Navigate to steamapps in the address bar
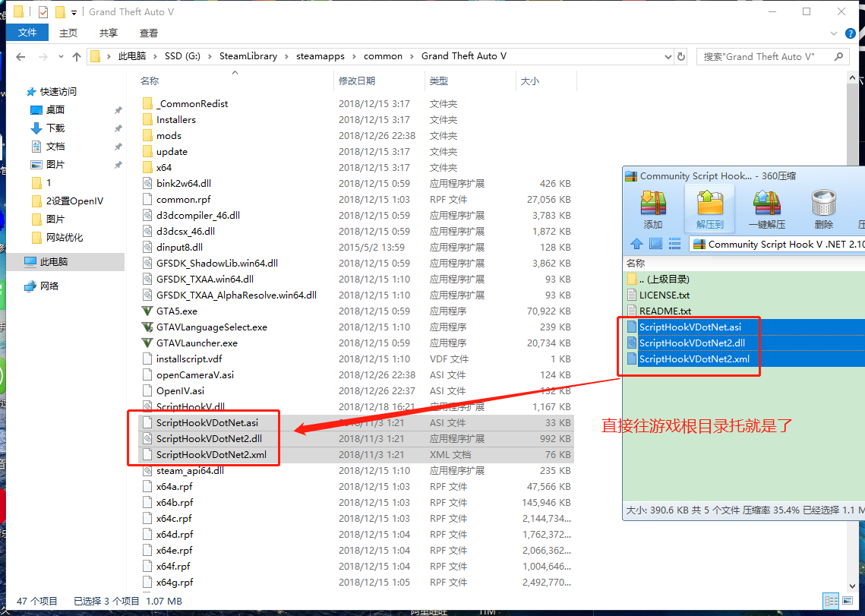Viewport: 865px width, 616px height. (320, 56)
